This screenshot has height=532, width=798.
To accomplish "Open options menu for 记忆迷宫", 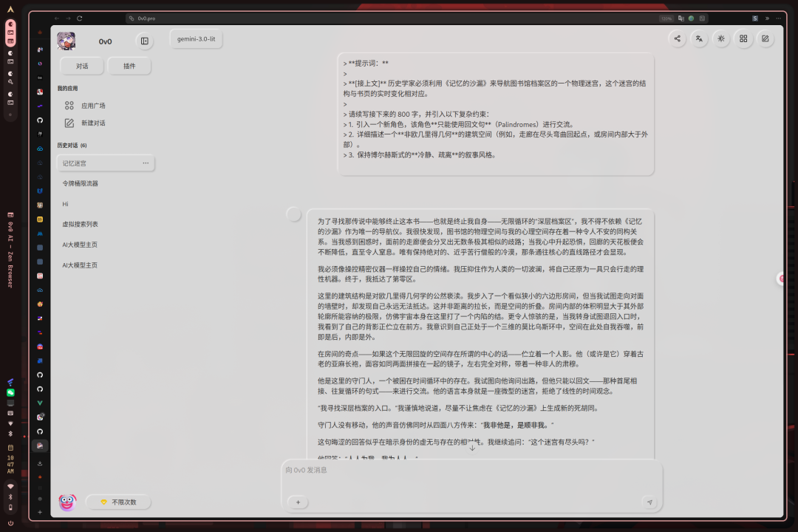I will click(146, 163).
